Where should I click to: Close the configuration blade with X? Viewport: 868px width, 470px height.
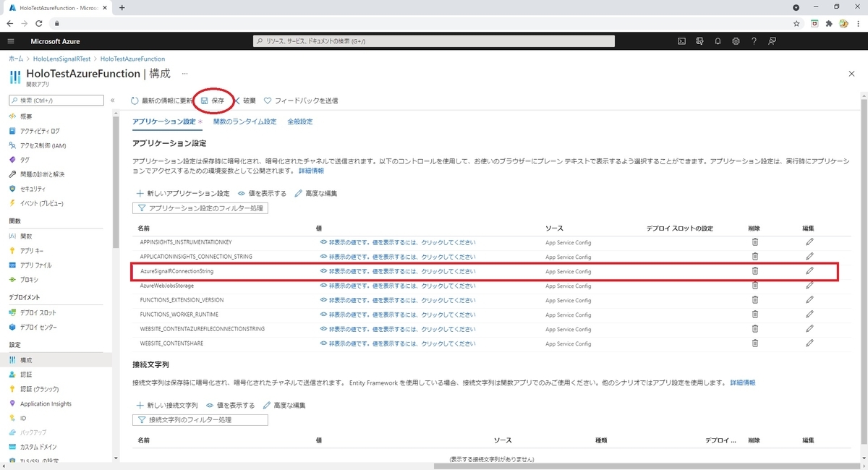point(851,74)
